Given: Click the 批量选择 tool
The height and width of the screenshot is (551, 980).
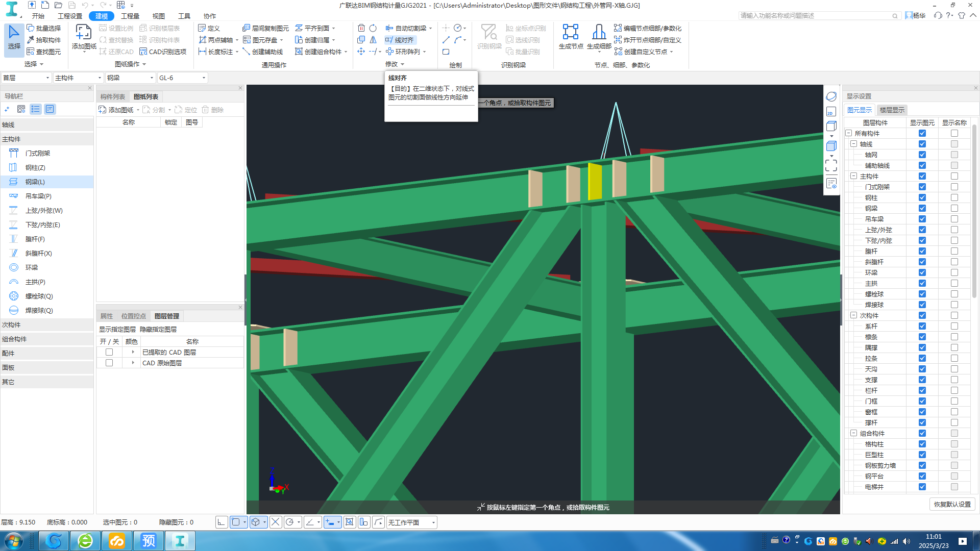Looking at the screenshot, I should pos(43,28).
